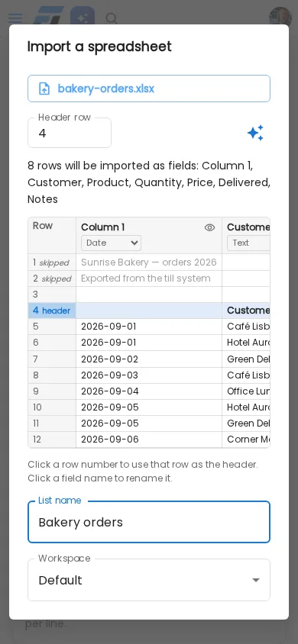The width and height of the screenshot is (298, 644).
Task: Click the search magnifier icon
Action: pyautogui.click(x=111, y=18)
